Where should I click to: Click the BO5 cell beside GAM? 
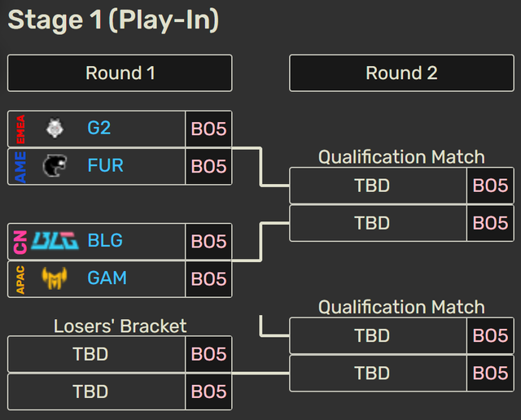pyautogui.click(x=208, y=278)
